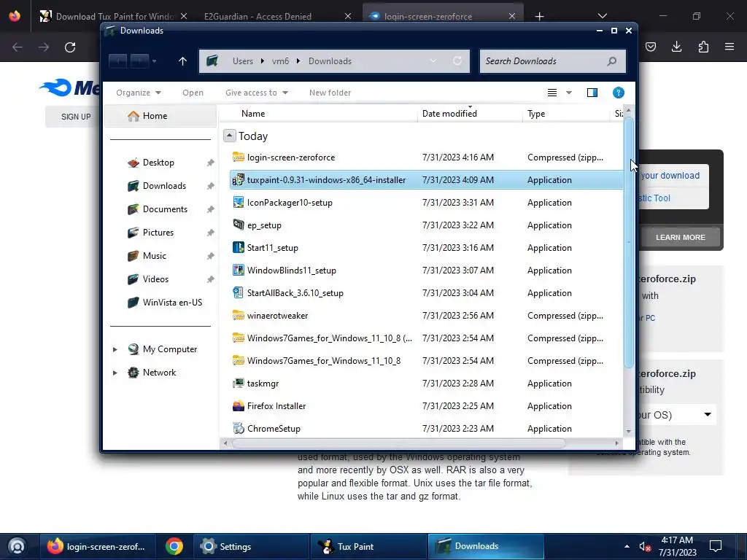Expand Network tree node
This screenshot has width=747, height=560.
(x=115, y=373)
